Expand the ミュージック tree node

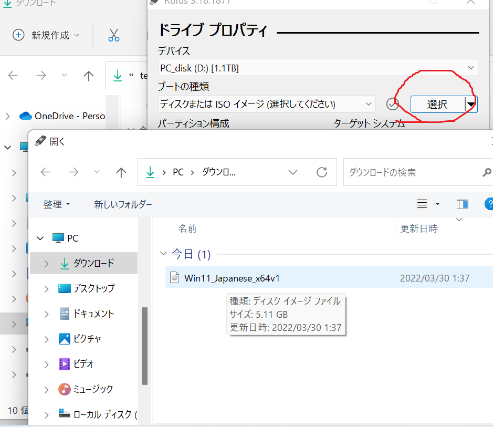click(47, 390)
